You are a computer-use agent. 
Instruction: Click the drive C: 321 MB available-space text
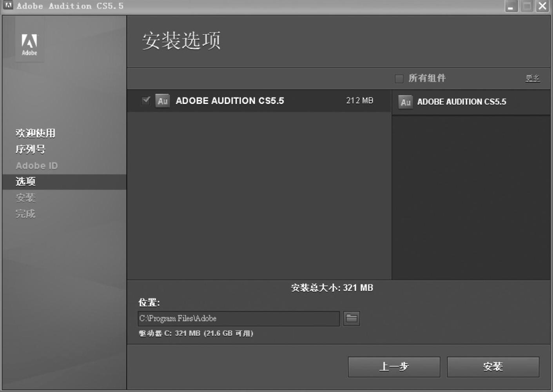coord(196,334)
